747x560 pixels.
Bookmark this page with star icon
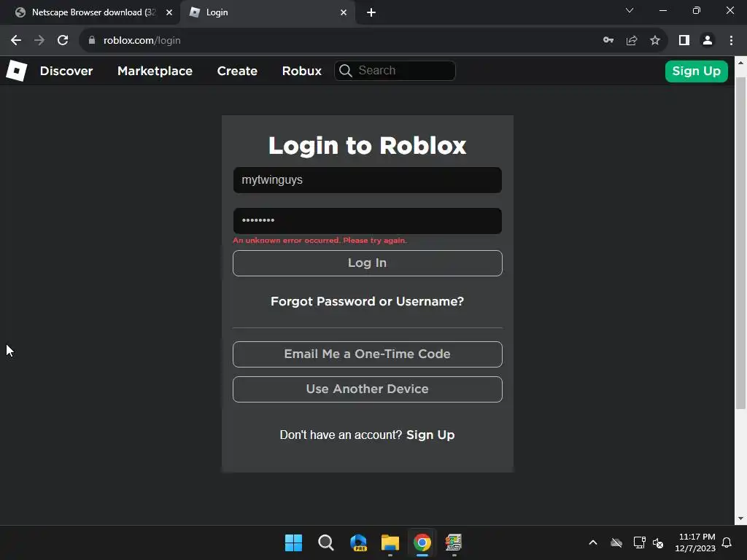click(655, 41)
